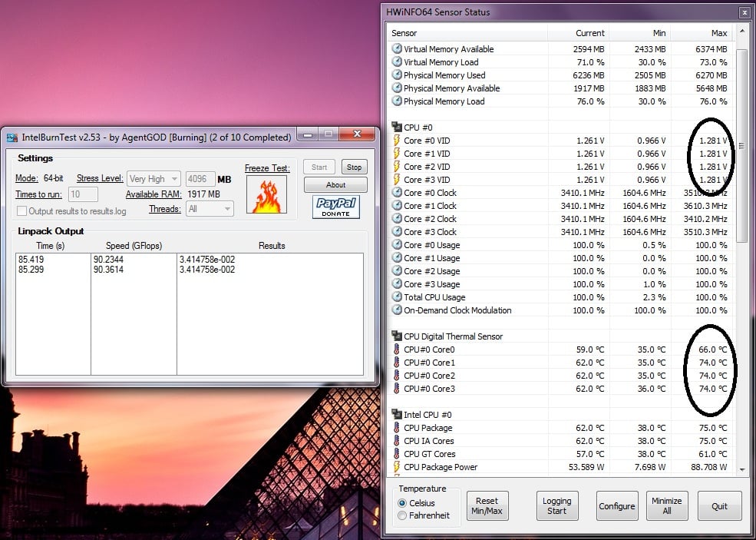Open the Threads dropdown
This screenshot has height=540, width=756.
click(x=210, y=208)
